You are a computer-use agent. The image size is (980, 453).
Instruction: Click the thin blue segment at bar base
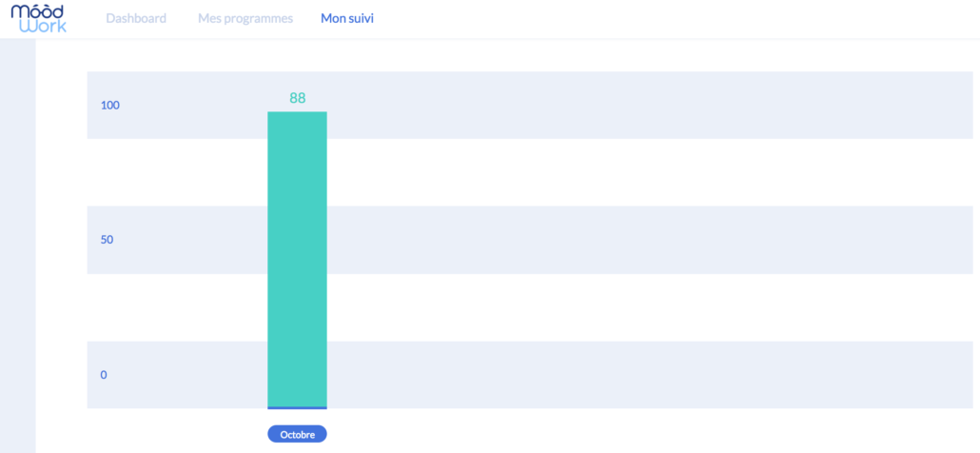click(x=298, y=408)
